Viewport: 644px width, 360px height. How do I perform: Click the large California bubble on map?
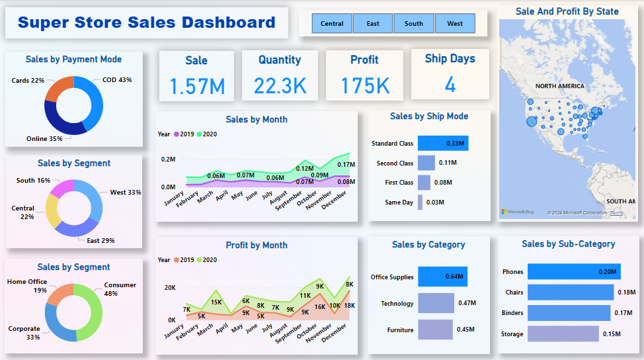click(x=532, y=122)
